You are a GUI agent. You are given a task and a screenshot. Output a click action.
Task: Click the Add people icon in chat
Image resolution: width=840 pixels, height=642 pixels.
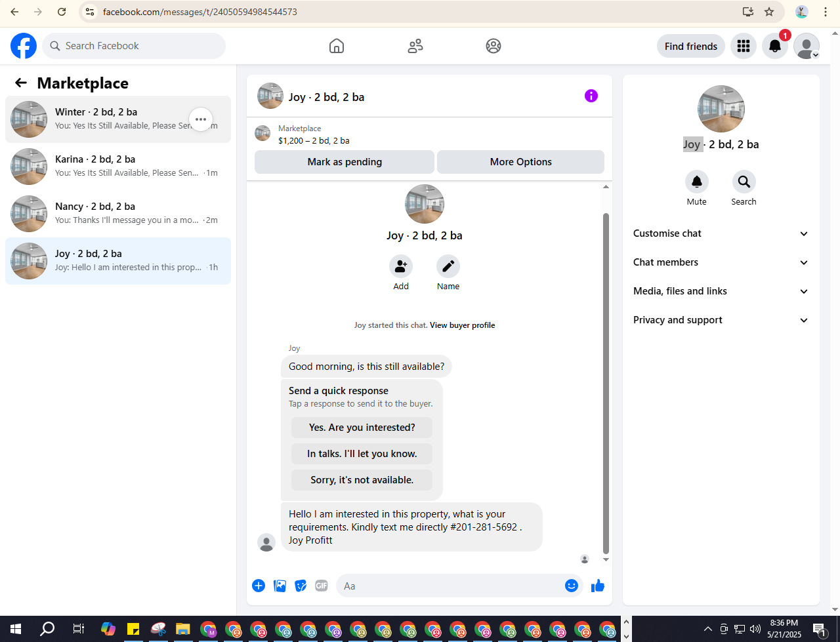(x=401, y=266)
